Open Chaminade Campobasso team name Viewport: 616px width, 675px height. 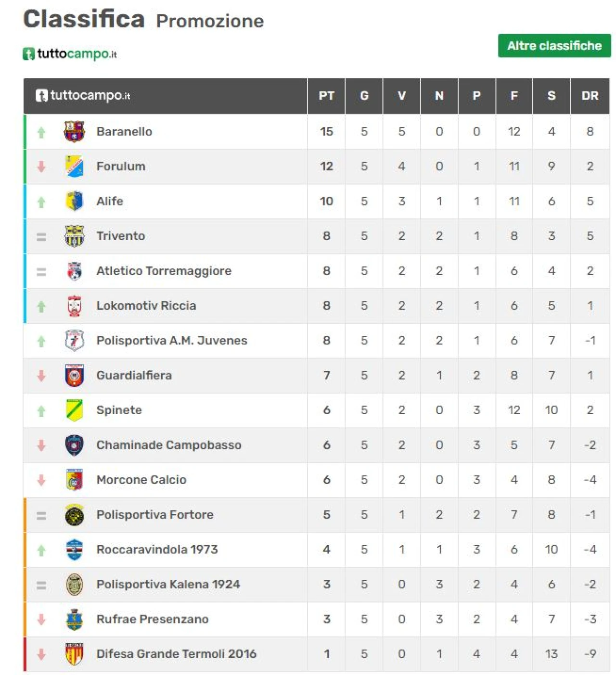click(x=169, y=445)
